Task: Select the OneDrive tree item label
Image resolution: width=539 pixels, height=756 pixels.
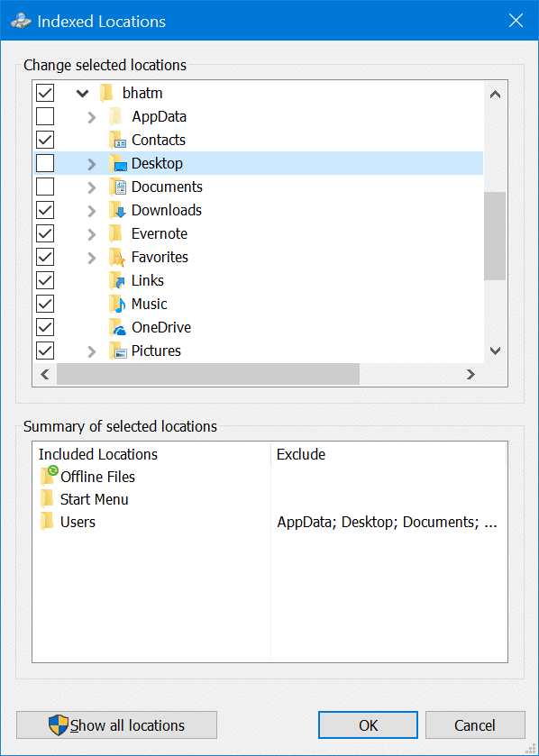Action: [161, 327]
